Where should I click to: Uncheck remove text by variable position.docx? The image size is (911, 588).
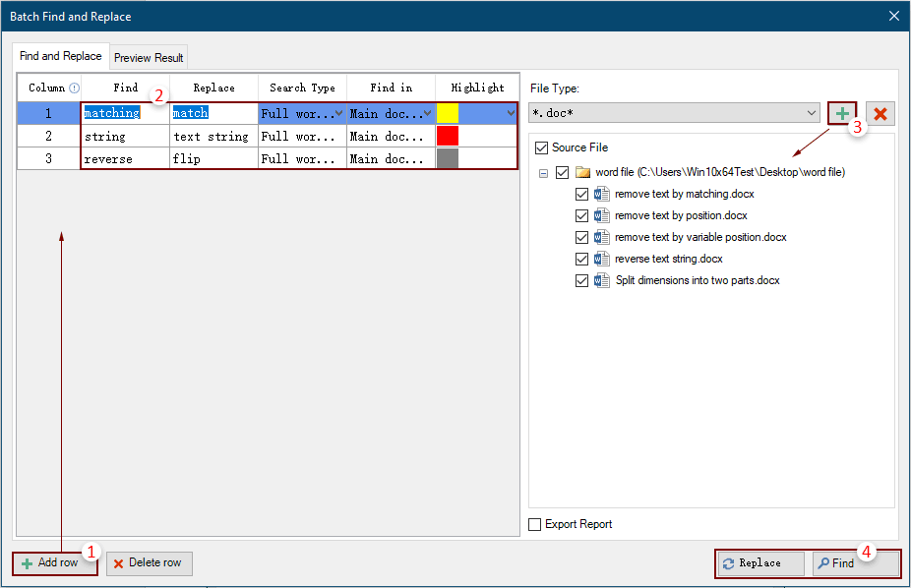click(x=581, y=237)
